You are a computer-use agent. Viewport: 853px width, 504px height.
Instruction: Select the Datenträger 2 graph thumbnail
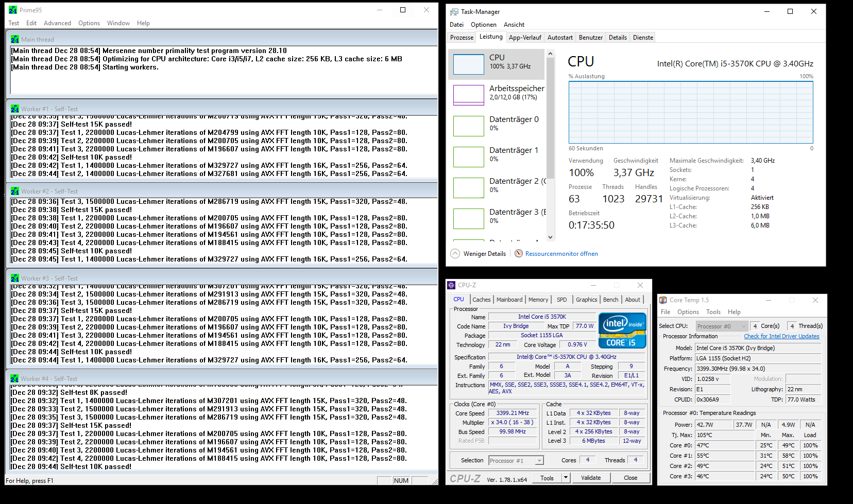pos(469,188)
